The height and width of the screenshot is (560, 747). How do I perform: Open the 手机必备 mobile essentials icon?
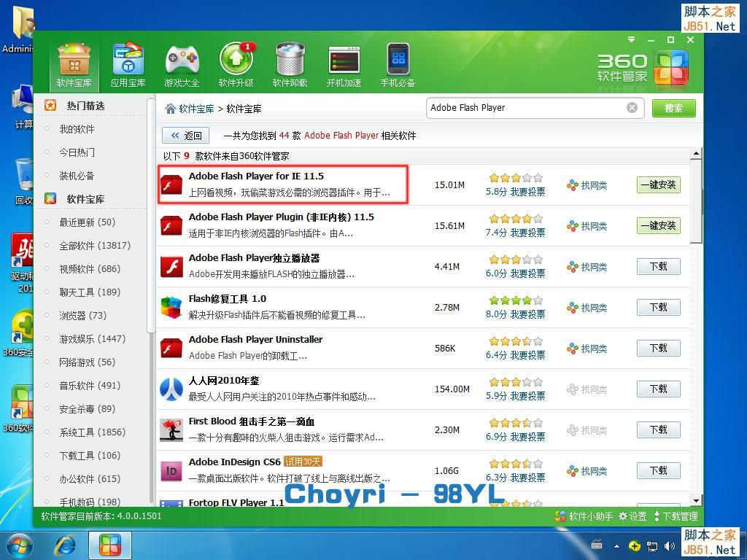[x=398, y=62]
